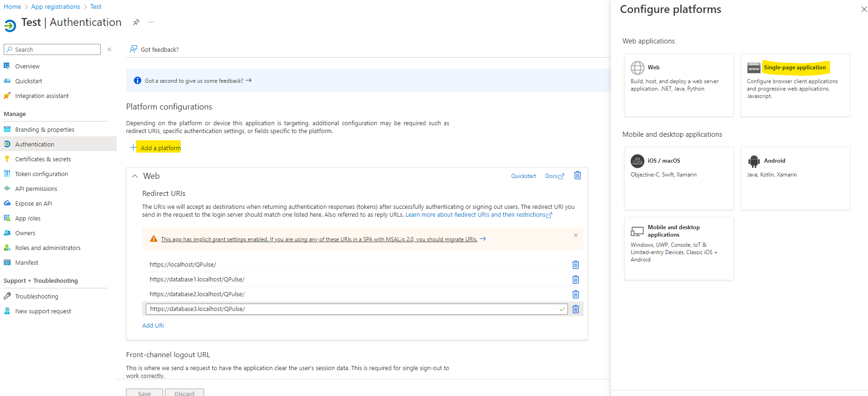The height and width of the screenshot is (396, 868).
Task: Delete the database1.localhost redirect URI
Action: (x=575, y=280)
